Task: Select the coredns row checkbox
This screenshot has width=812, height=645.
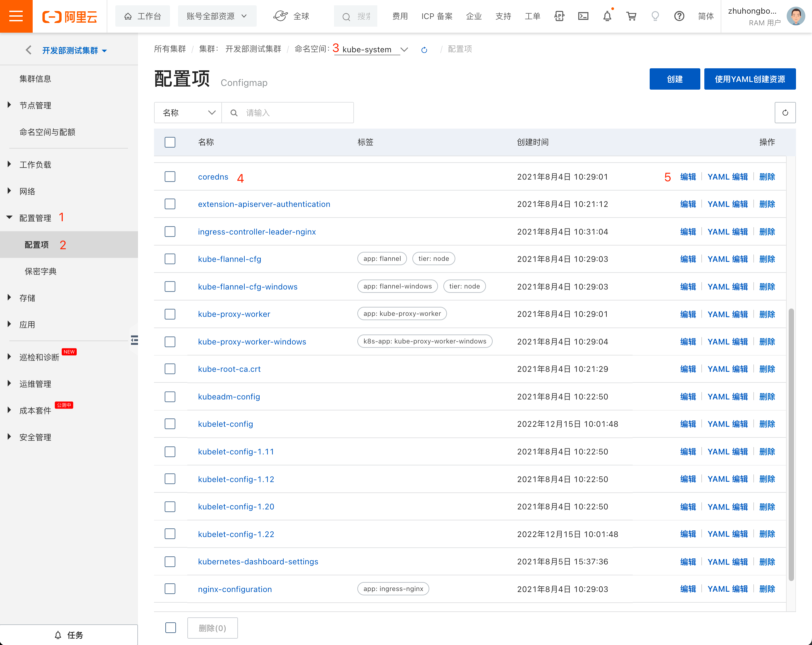Action: [x=170, y=177]
